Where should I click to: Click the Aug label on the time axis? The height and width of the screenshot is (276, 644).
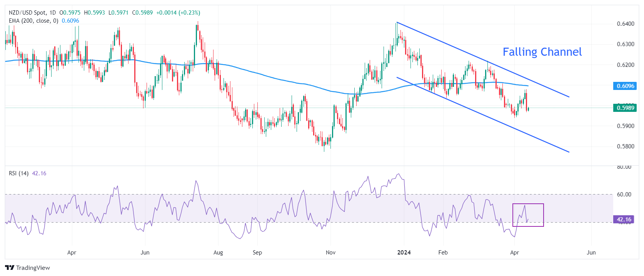[218, 253]
